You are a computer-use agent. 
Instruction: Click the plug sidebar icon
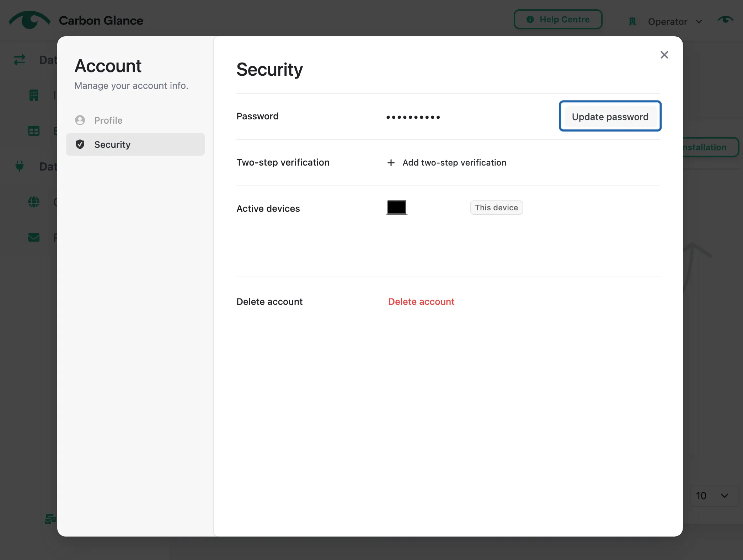click(x=20, y=166)
